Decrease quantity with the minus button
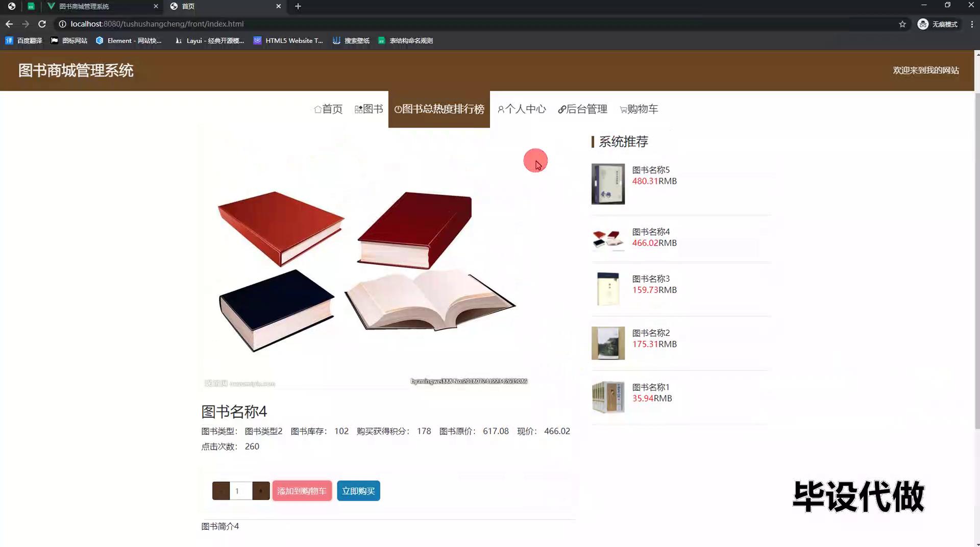Screen dimensions: 980x547 (221, 491)
